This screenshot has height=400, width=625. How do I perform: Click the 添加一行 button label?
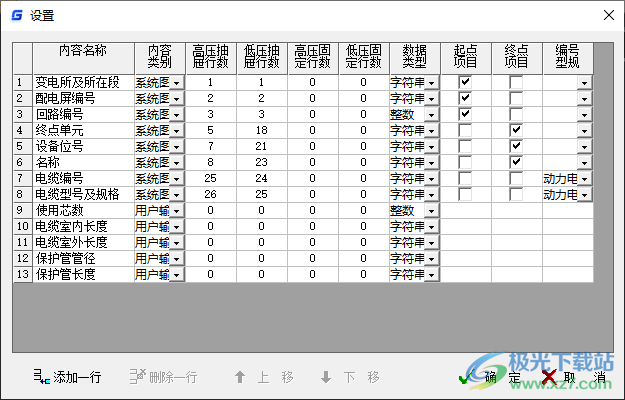tap(77, 377)
